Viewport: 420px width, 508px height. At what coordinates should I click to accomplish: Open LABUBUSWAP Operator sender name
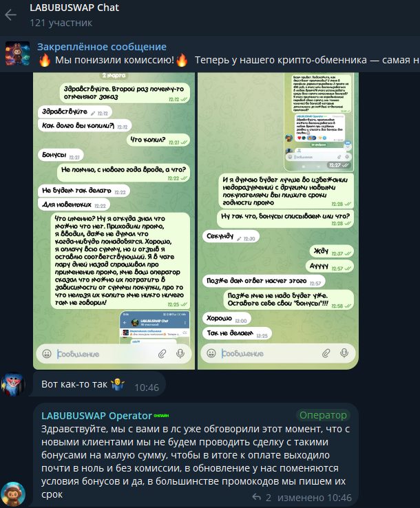tap(96, 416)
